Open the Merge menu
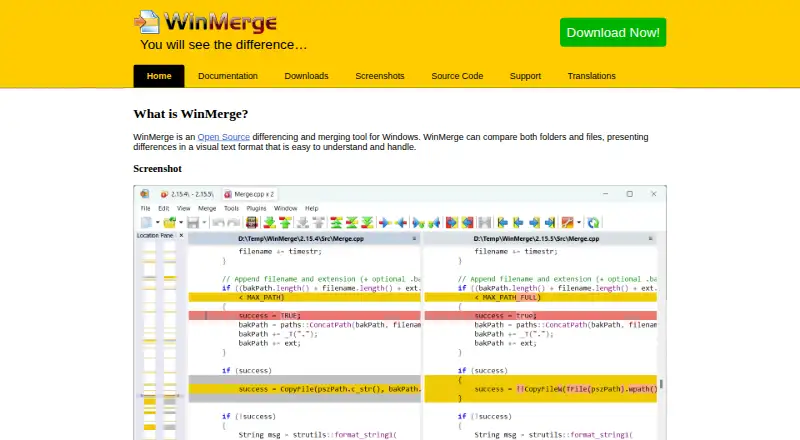 pyautogui.click(x=207, y=208)
